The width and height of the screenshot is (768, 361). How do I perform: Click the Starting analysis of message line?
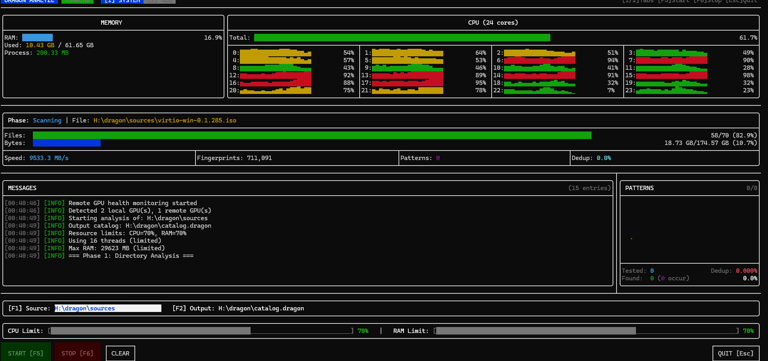pos(138,218)
